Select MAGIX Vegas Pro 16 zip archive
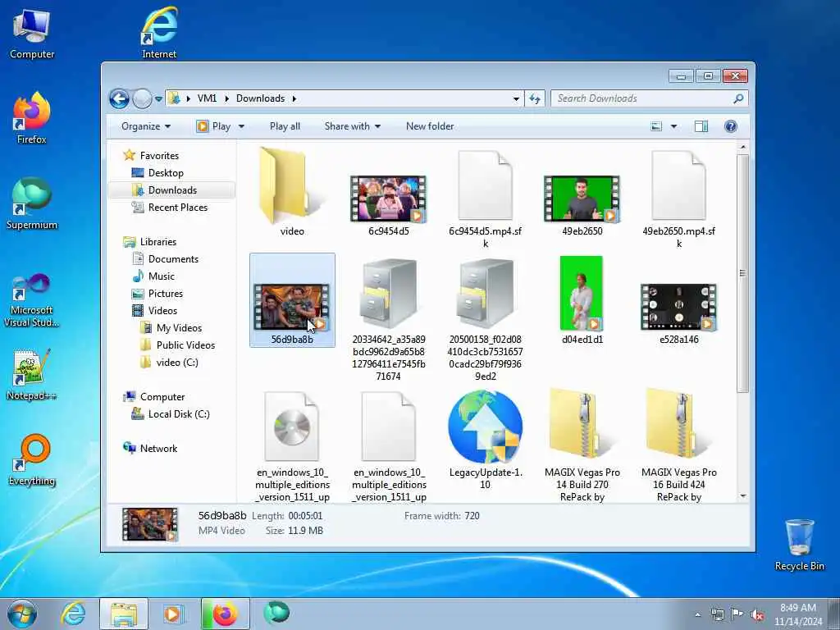The width and height of the screenshot is (840, 630). coord(678,445)
